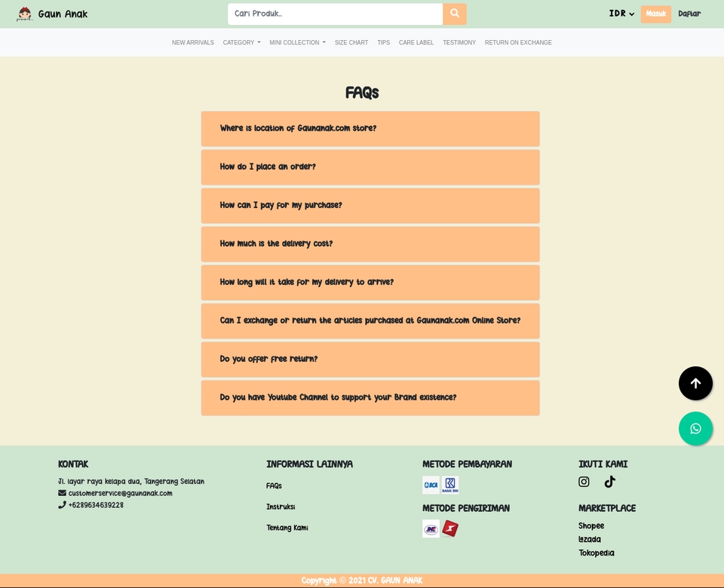The image size is (724, 588).
Task: Click the SiCepat shipping method icon
Action: coord(449,528)
